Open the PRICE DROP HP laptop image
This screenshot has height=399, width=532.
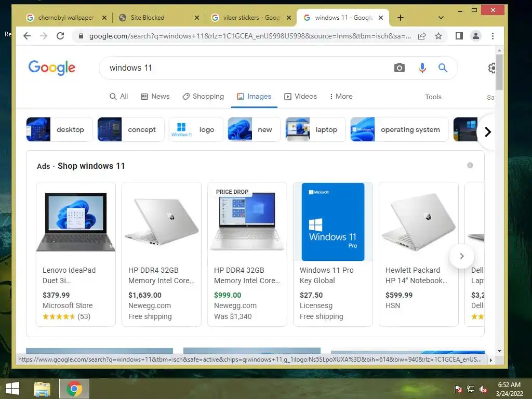coord(247,222)
